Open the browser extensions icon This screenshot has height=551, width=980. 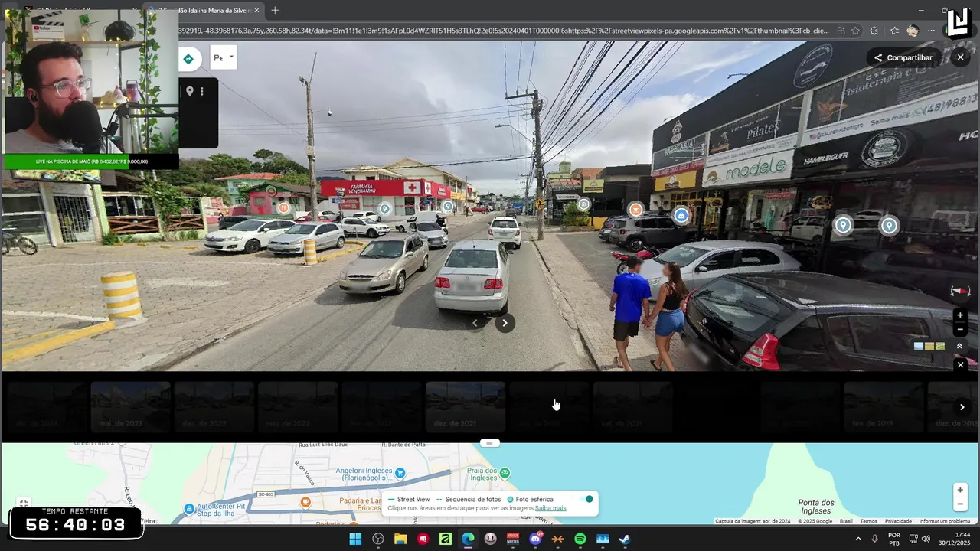click(x=874, y=31)
